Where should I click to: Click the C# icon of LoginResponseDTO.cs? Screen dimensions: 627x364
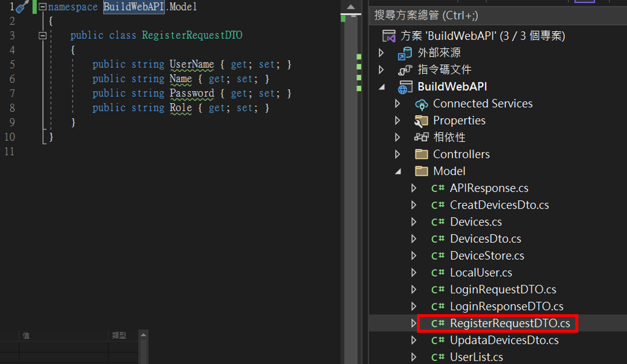pos(438,307)
